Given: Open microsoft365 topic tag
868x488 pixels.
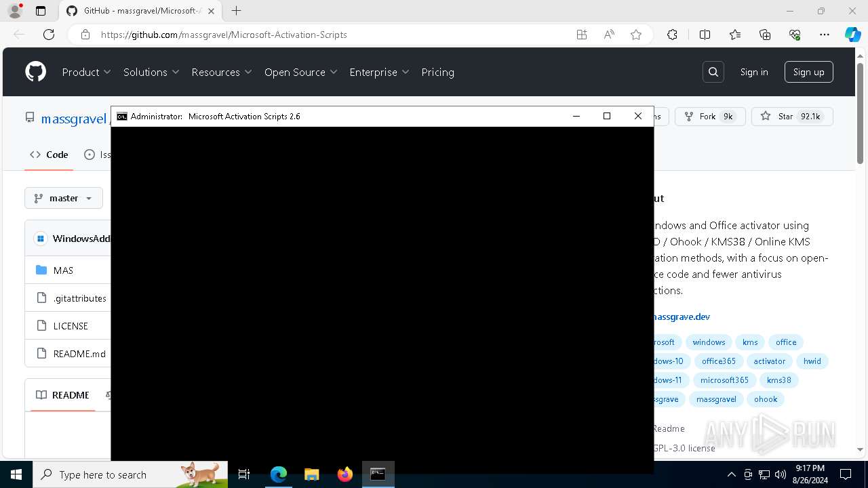Looking at the screenshot, I should click(724, 380).
